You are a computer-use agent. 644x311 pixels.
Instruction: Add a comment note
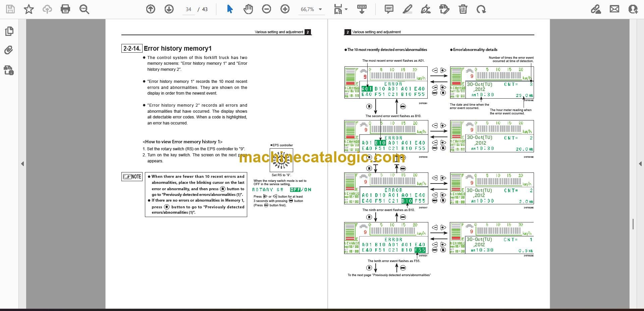(x=389, y=9)
